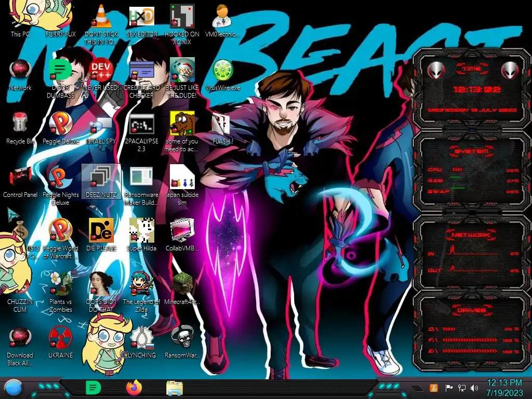Screen dimensions: 532x399
Task: Launch Peggle Nights Deluxe
Action: pos(61,185)
